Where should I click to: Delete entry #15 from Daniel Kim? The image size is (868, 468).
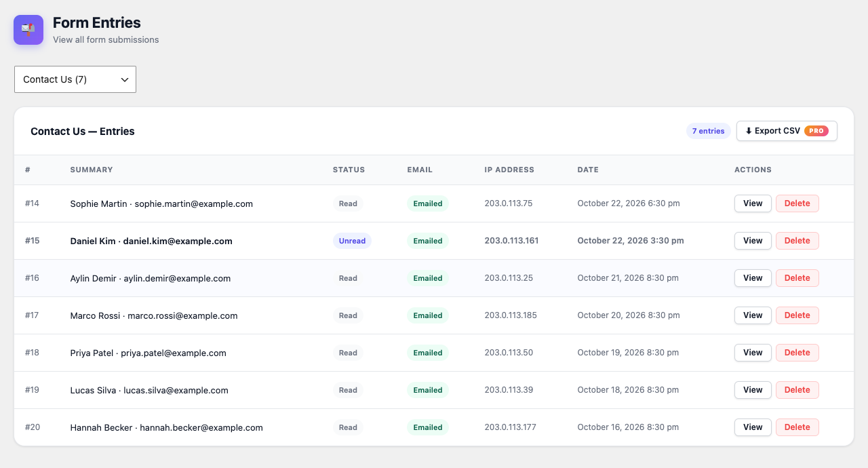[x=797, y=241]
